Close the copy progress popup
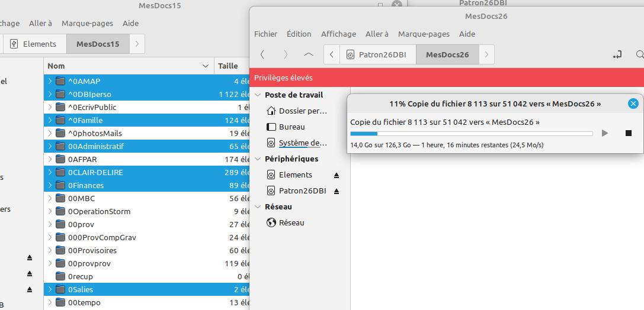This screenshot has height=310, width=644. pos(633,104)
